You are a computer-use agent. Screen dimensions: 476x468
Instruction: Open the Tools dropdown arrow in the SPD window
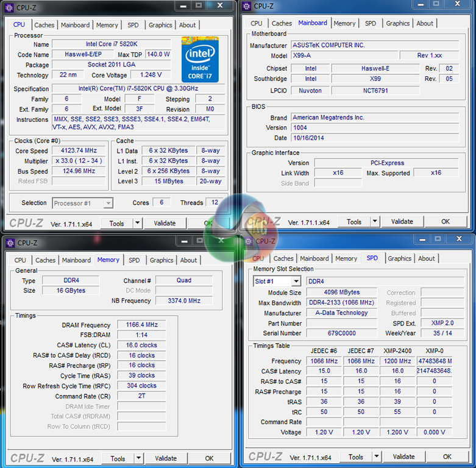click(377, 457)
